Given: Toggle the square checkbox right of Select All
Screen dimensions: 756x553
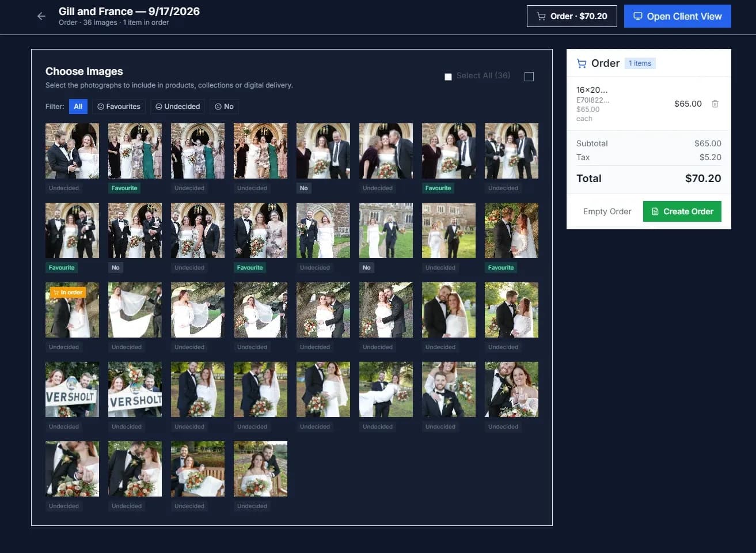Looking at the screenshot, I should coord(529,77).
